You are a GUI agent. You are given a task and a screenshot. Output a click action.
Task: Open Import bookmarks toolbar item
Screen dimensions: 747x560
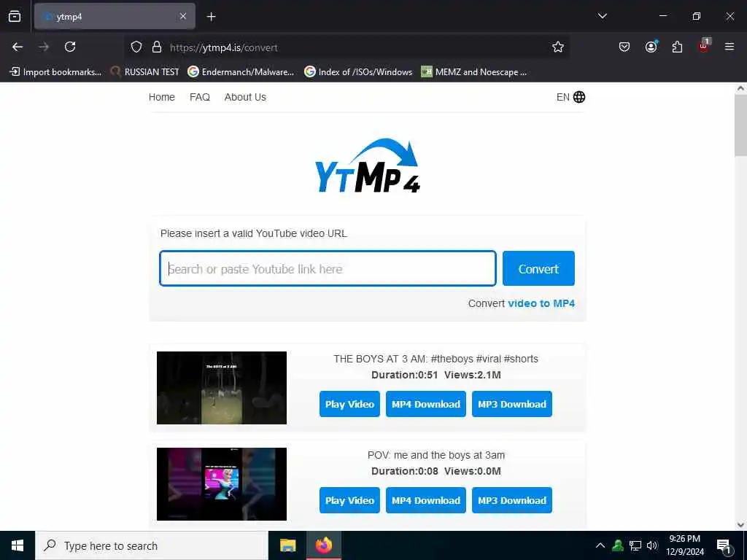[x=55, y=72]
